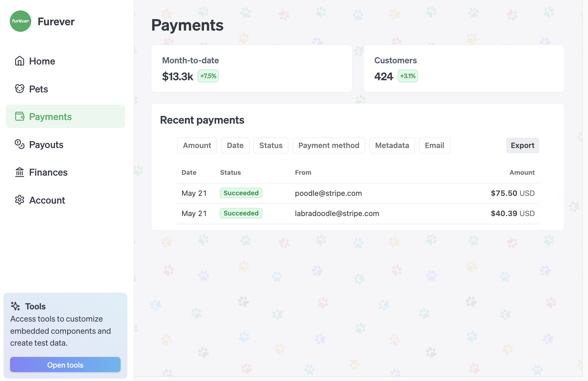The image size is (588, 381).
Task: Open the Status filter dropdown
Action: pyautogui.click(x=271, y=145)
